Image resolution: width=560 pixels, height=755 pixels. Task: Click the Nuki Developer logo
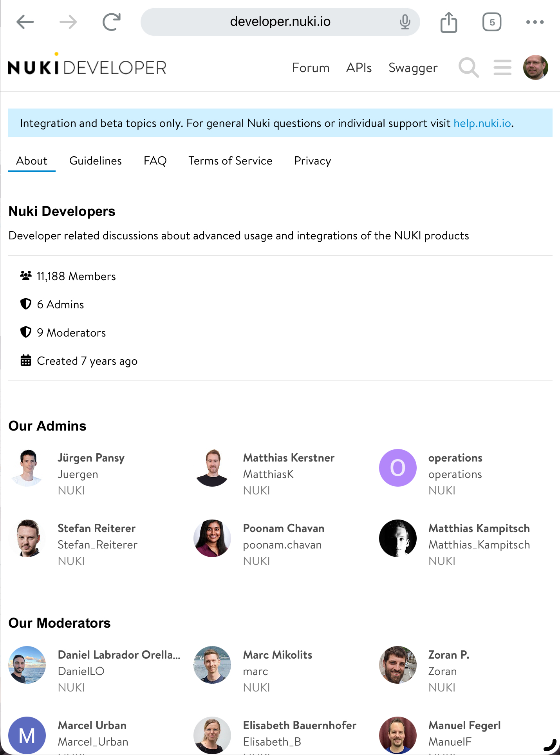click(x=87, y=65)
